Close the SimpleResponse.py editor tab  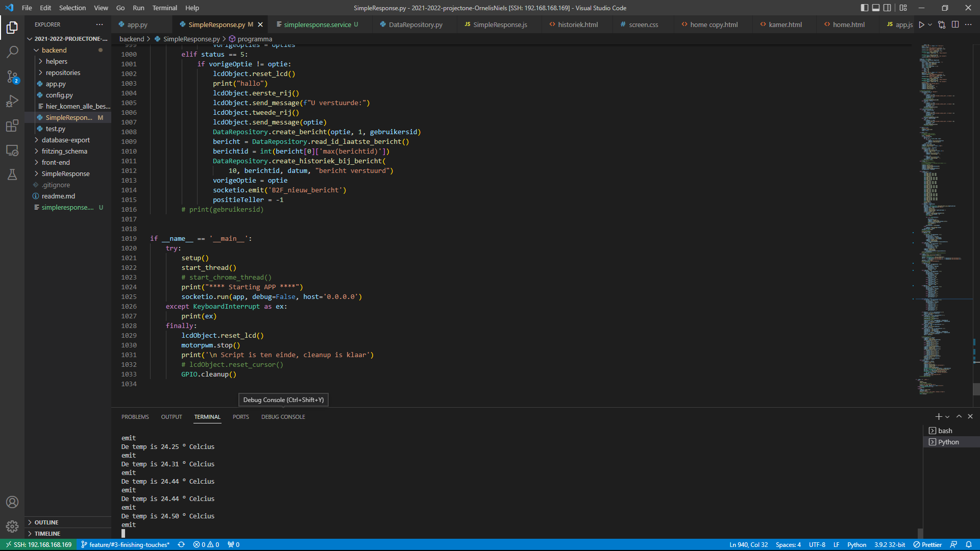coord(260,24)
